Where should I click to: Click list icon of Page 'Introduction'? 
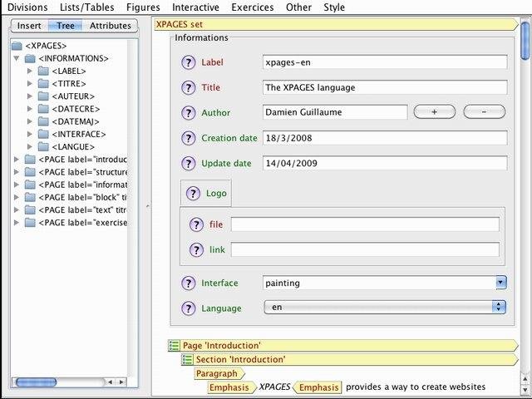(174, 345)
